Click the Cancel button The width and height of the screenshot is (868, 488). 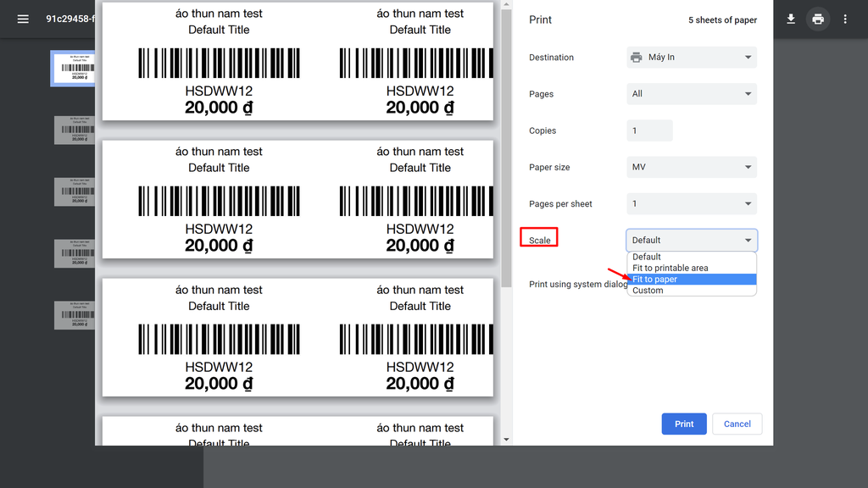pos(737,424)
